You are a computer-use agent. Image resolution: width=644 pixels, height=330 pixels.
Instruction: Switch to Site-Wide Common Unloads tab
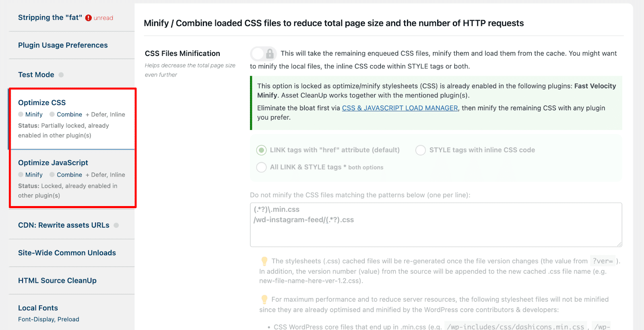point(67,253)
